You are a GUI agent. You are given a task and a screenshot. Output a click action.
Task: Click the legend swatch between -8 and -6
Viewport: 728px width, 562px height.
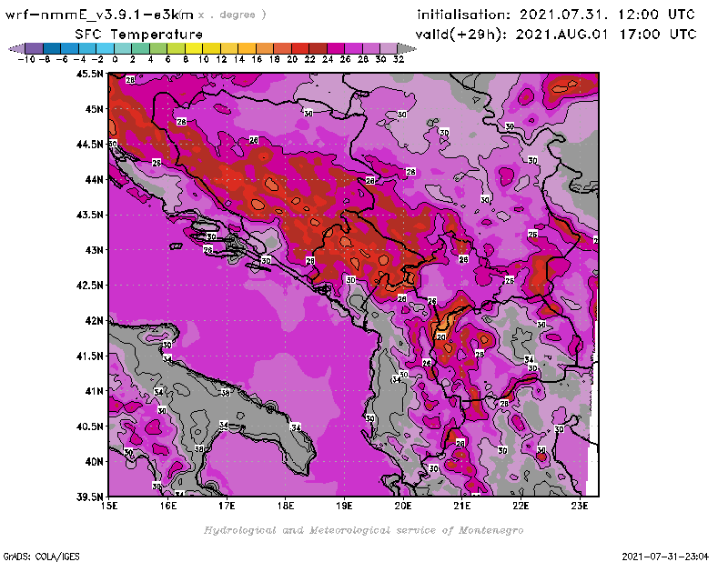click(x=52, y=48)
